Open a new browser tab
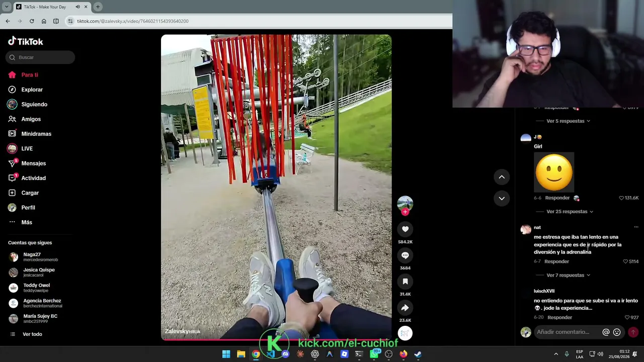Viewport: 644px width, 362px height. (98, 7)
